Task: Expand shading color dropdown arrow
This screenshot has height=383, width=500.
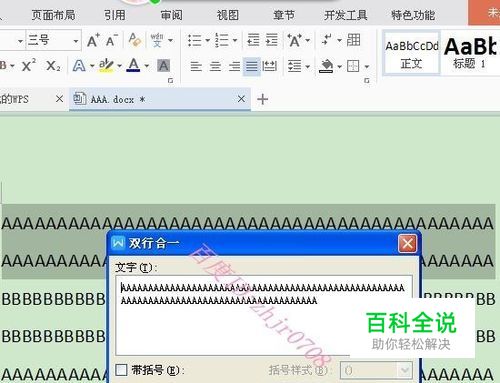Action: [339, 66]
